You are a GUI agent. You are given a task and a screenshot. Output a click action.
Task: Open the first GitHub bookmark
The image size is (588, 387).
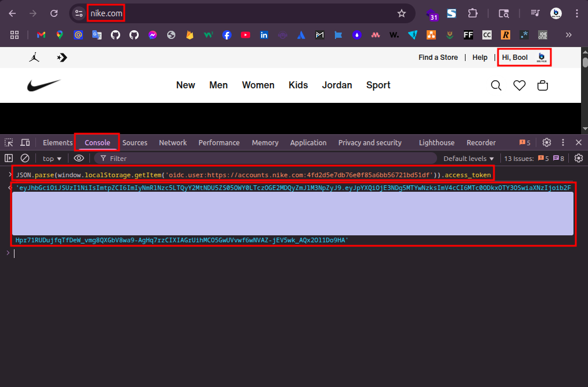[x=116, y=35]
